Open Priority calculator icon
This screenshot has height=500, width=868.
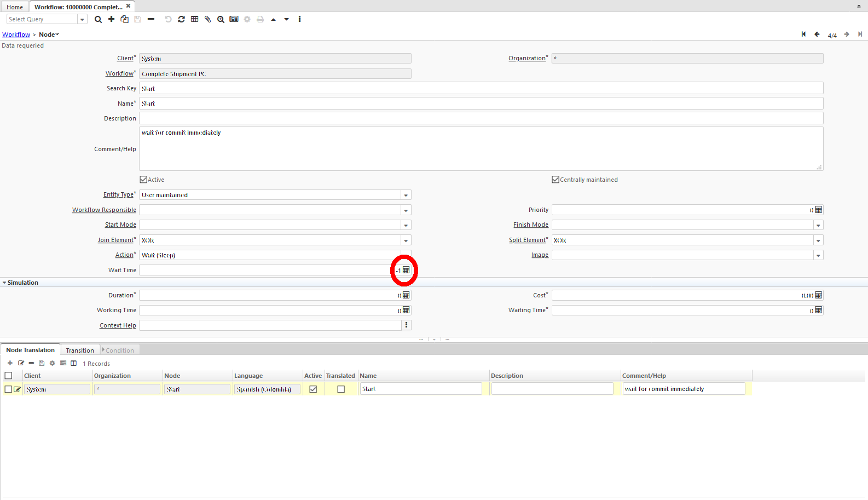(819, 210)
